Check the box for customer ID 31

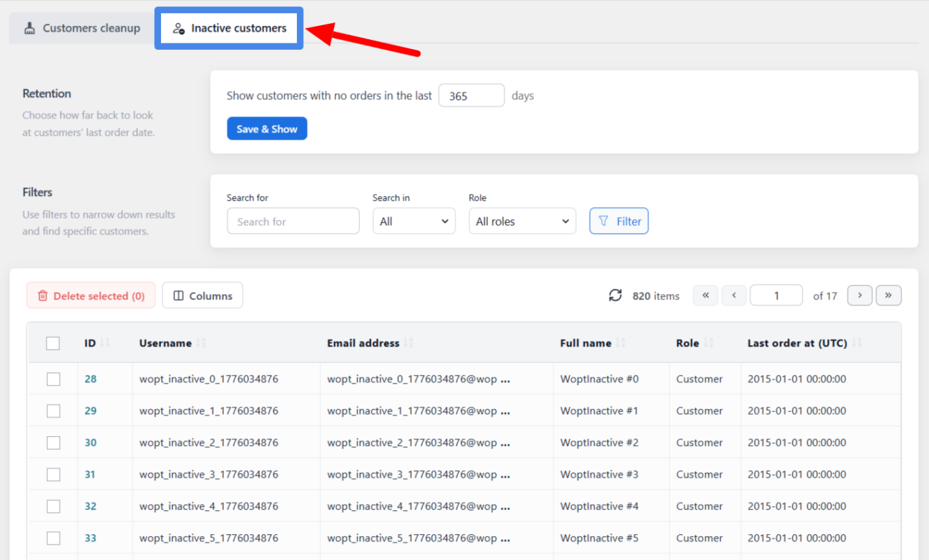click(x=53, y=475)
